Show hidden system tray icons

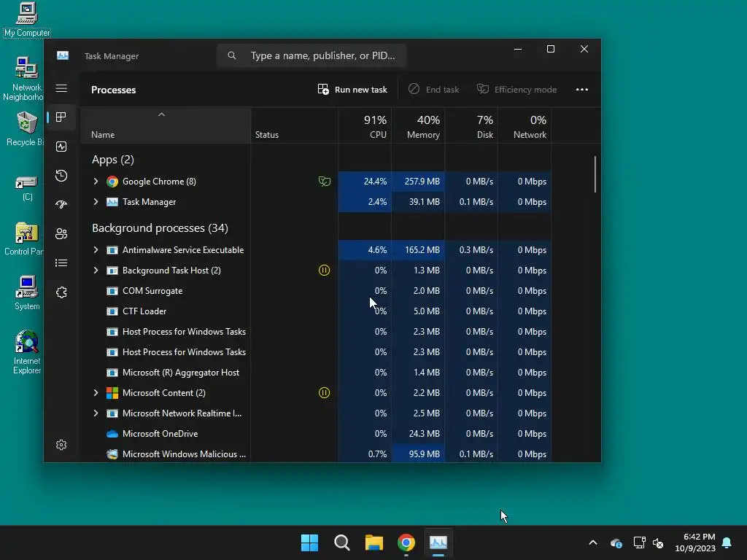(x=593, y=542)
